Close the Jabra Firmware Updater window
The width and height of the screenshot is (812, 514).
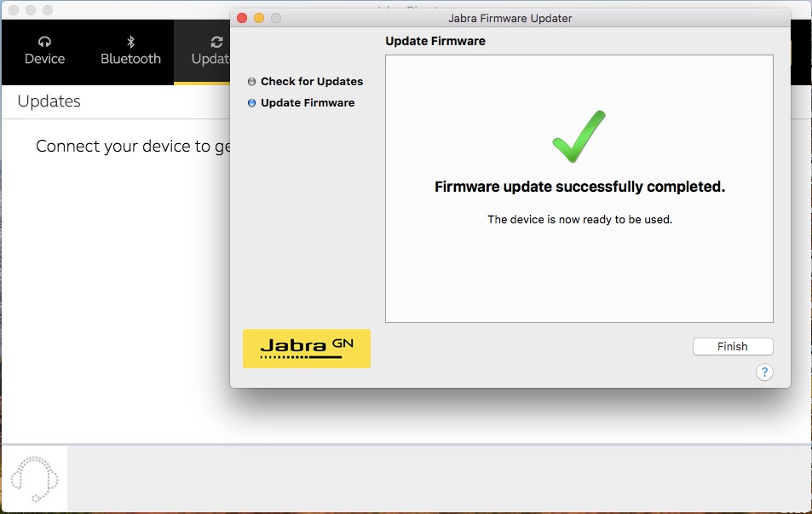pyautogui.click(x=242, y=18)
